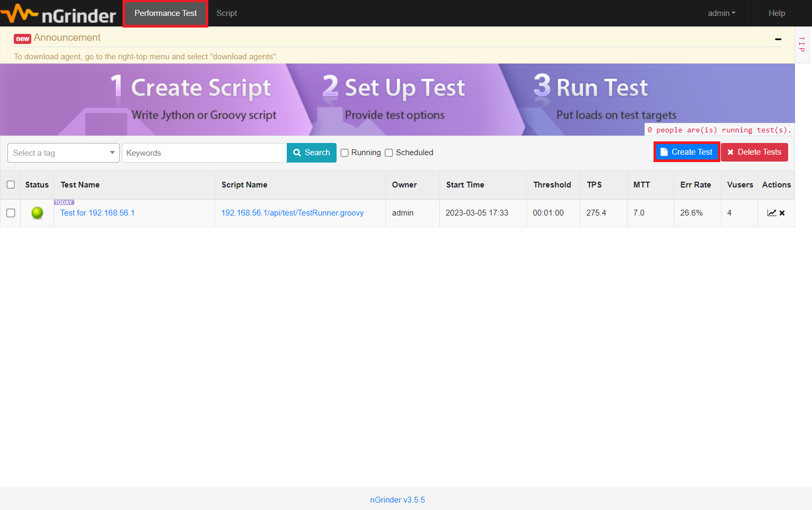The height and width of the screenshot is (510, 812).
Task: Follow the nGrinder v3.5.5 footer link
Action: (x=398, y=500)
